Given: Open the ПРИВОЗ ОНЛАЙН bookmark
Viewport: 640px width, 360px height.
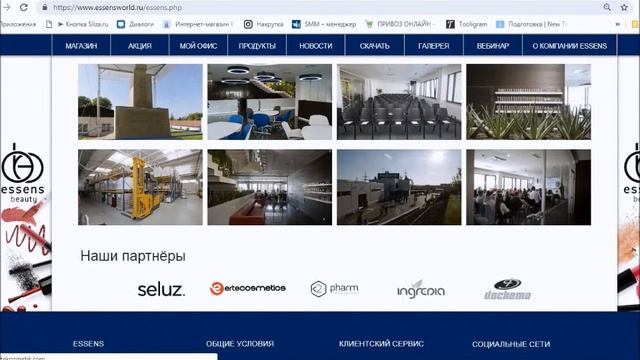Looking at the screenshot, I should coord(400,24).
